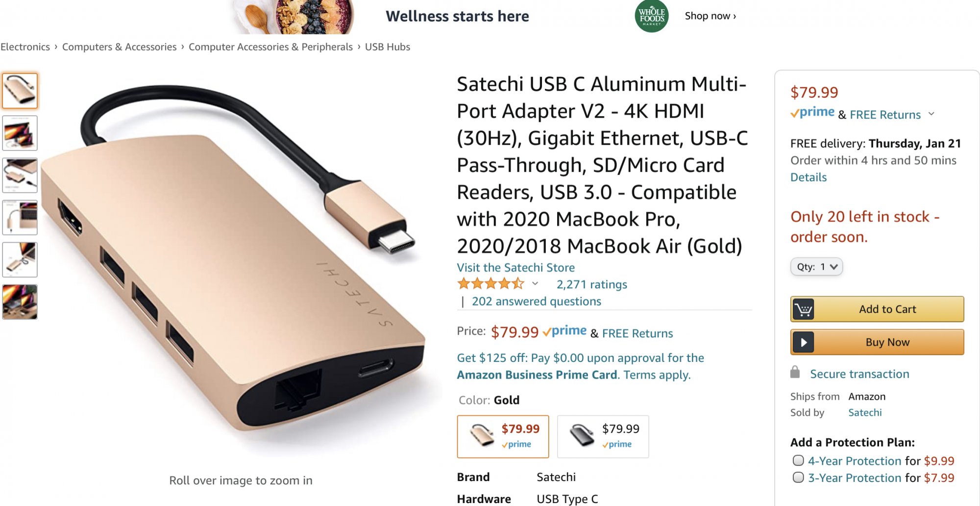Check the 3-Year Protection plan option
Screen dimensions: 980x506
pos(798,477)
